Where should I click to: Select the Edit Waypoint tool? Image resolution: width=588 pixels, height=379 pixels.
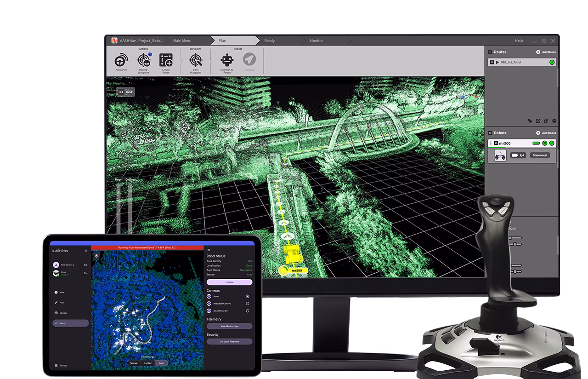[196, 60]
